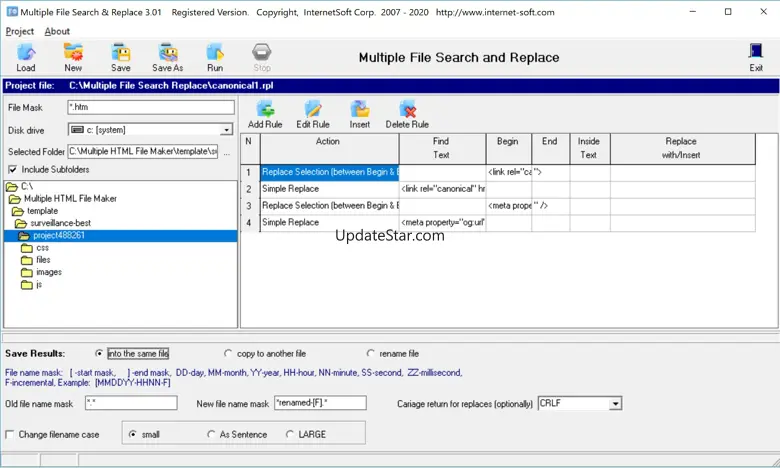The height and width of the screenshot is (468, 780).
Task: Select rule 4 Simple Replace action
Action: (329, 222)
